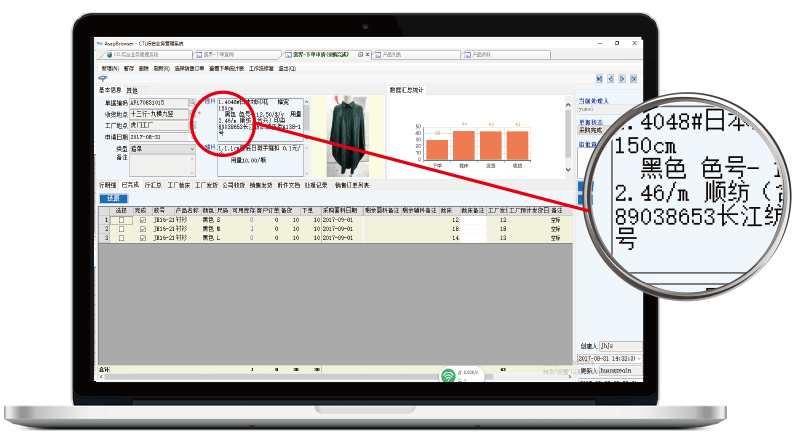Click the horizontal scrollbar below the grid
The width and height of the screenshot is (800, 444).
(x=337, y=377)
